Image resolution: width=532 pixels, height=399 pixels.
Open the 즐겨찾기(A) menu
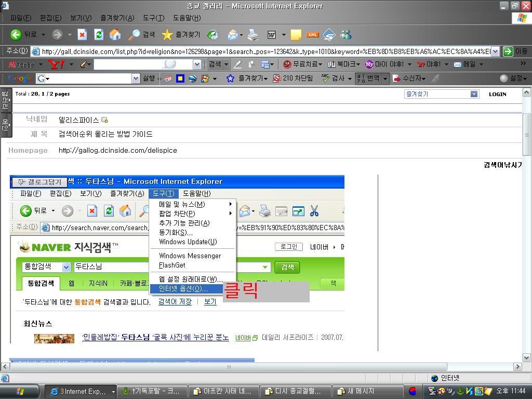coord(117,18)
